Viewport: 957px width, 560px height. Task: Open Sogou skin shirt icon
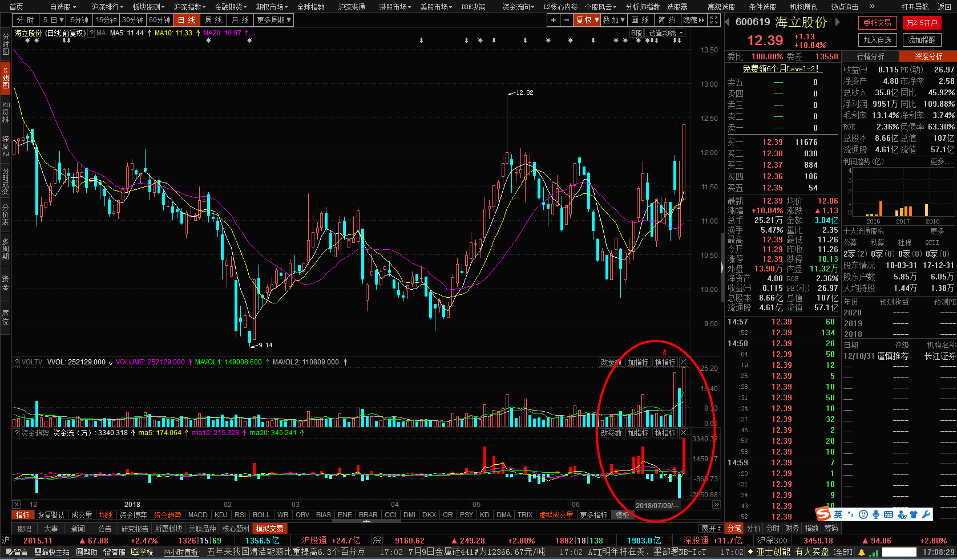pos(914,514)
